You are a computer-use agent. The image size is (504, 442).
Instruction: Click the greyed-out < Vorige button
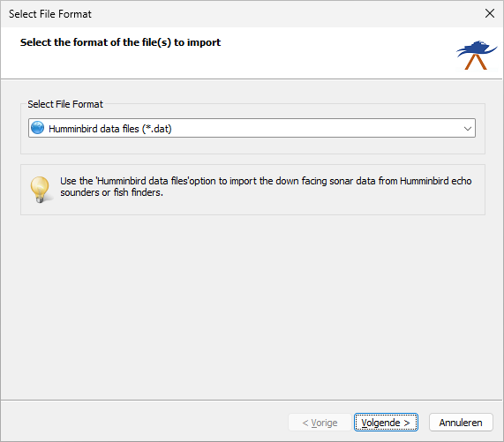320,423
